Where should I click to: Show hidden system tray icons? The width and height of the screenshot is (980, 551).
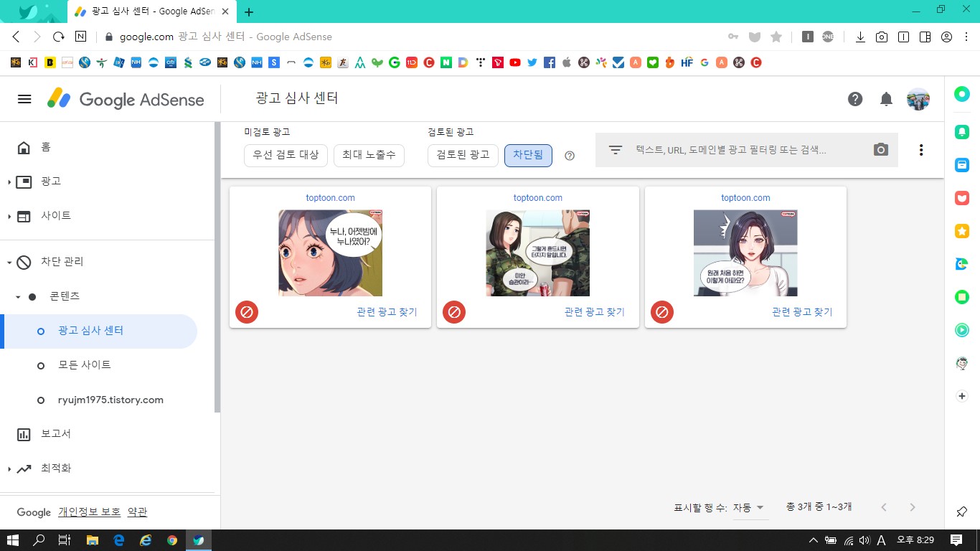813,540
